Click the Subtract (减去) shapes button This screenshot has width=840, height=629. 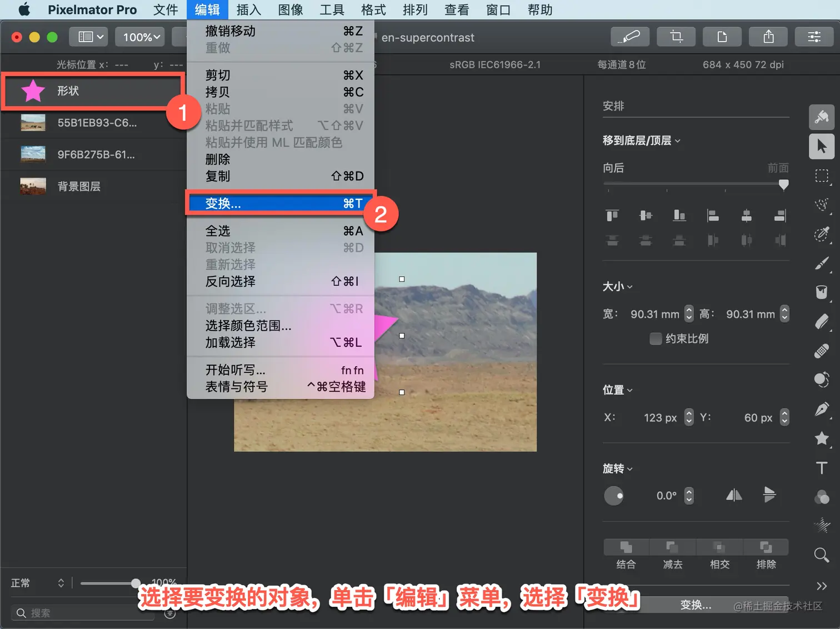(x=672, y=547)
